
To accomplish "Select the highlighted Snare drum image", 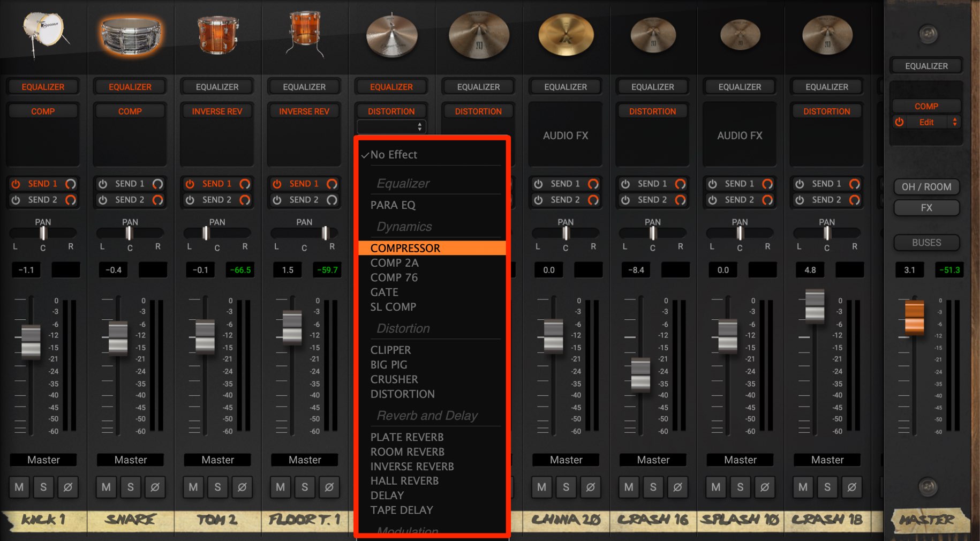I will click(130, 35).
